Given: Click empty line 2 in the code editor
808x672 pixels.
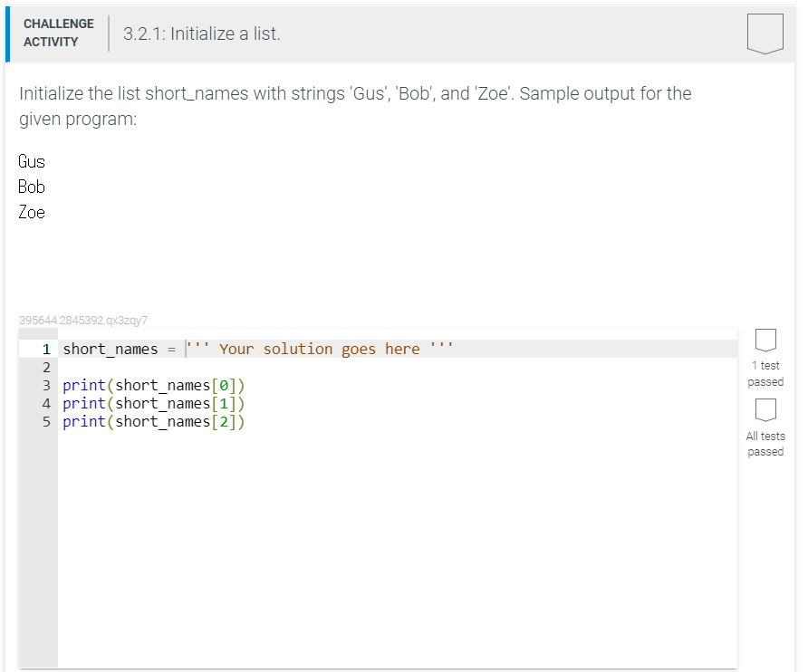Looking at the screenshot, I should [x=397, y=367].
